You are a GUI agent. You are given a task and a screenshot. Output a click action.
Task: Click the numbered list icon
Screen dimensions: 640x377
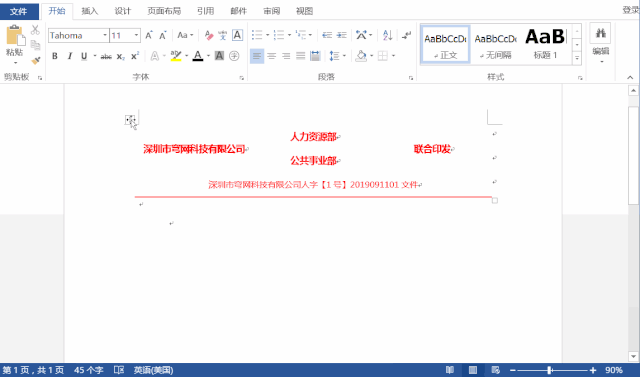coord(279,35)
